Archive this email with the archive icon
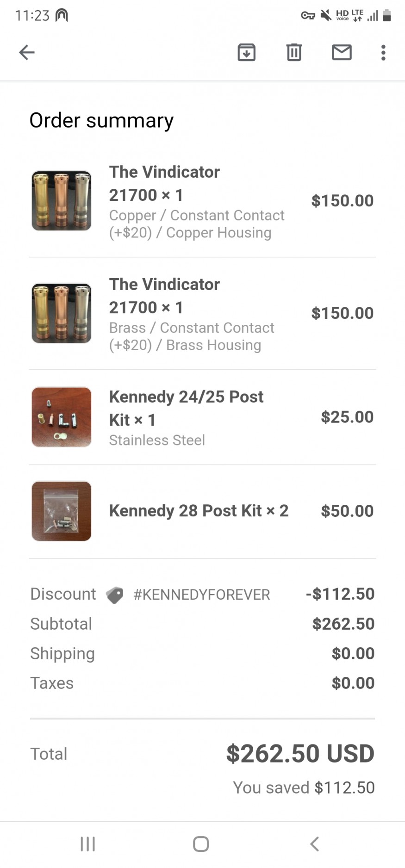 point(246,53)
